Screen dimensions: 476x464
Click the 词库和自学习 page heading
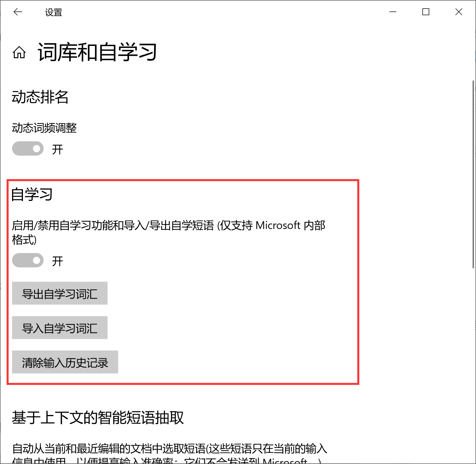tap(97, 52)
